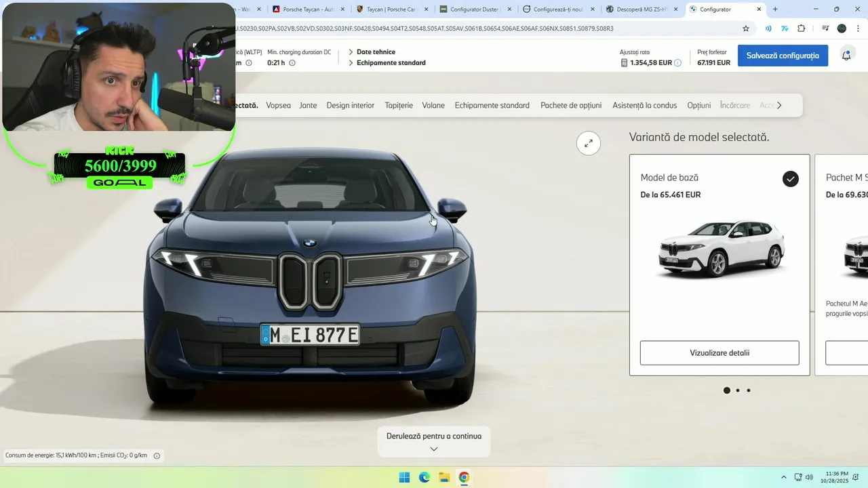Close the Configurator Duster tab
Image resolution: width=868 pixels, height=488 pixels.
point(509,9)
